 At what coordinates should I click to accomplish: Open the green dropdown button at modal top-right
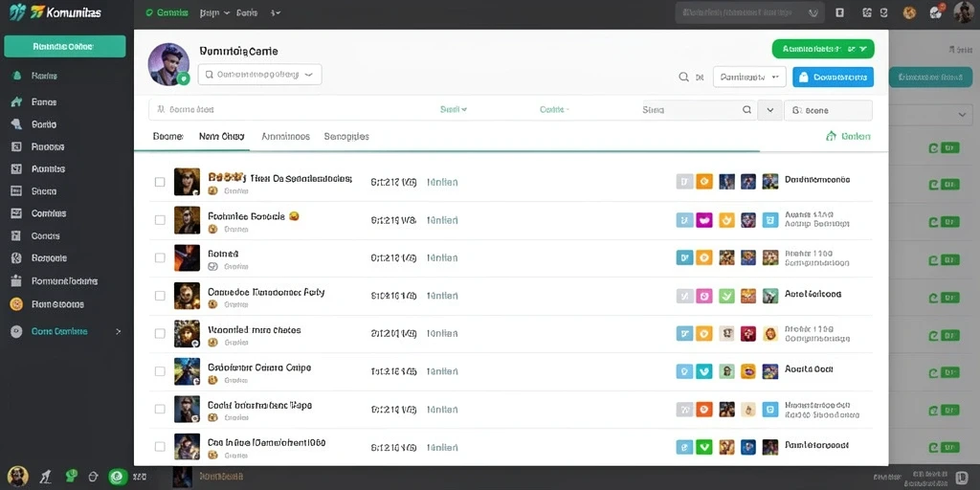823,49
